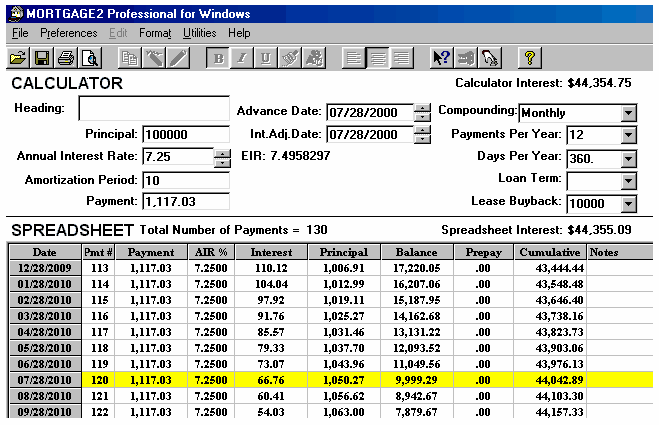The image size is (659, 425).
Task: Expand the Compounding dropdown showing Monthly
Action: pos(628,112)
